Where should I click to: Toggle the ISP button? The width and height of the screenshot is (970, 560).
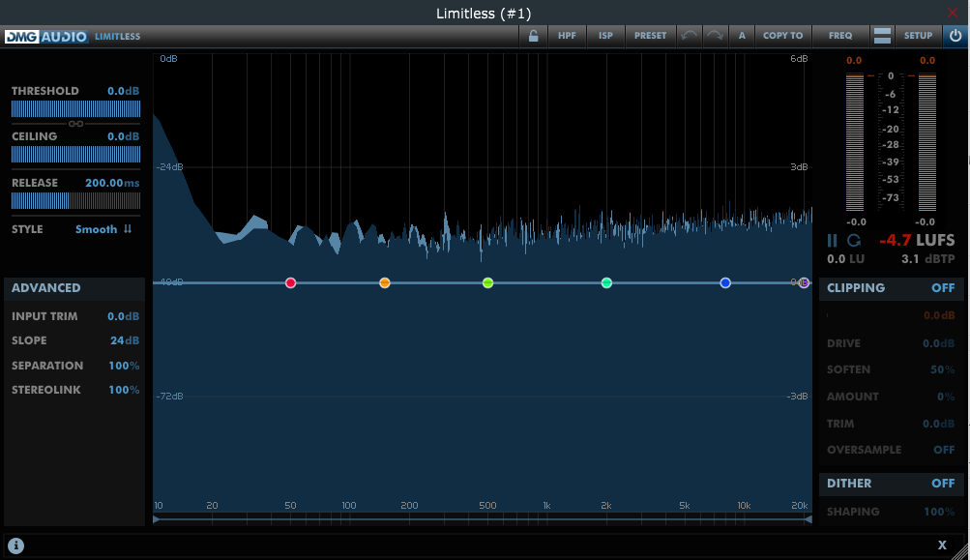[x=605, y=36]
